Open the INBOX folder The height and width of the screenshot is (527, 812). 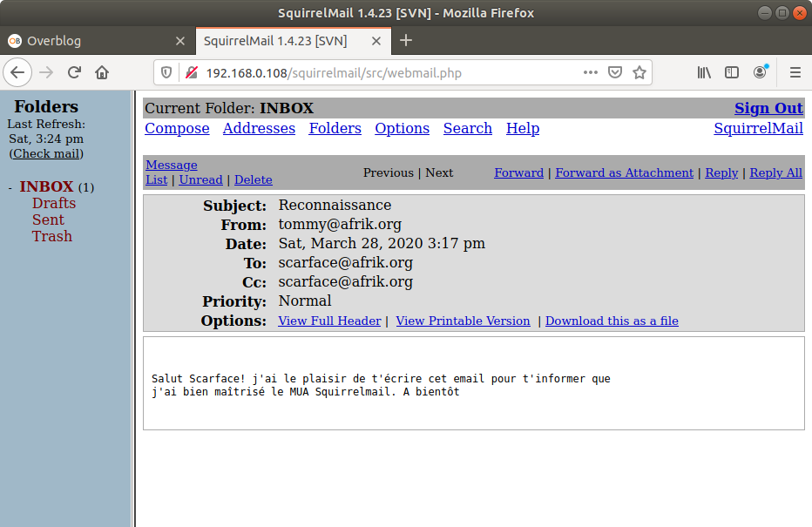coord(46,186)
